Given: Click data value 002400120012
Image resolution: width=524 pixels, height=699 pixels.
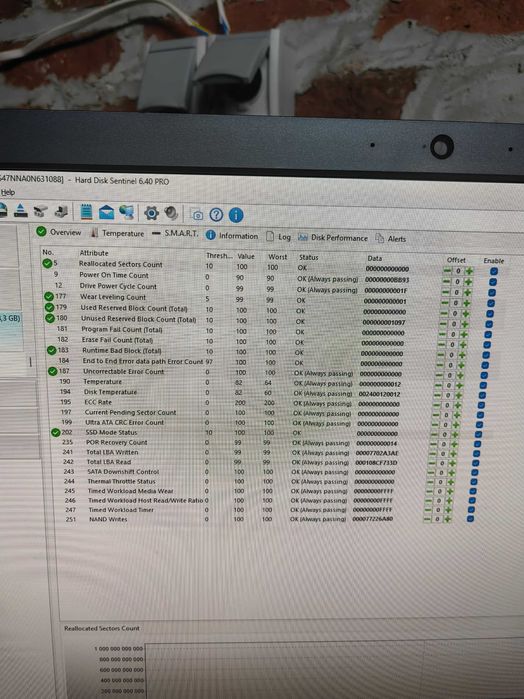Looking at the screenshot, I should (x=379, y=394).
